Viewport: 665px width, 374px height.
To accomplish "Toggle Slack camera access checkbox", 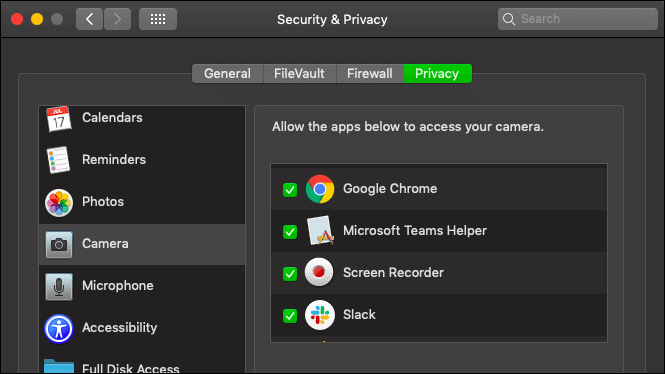I will [x=290, y=315].
